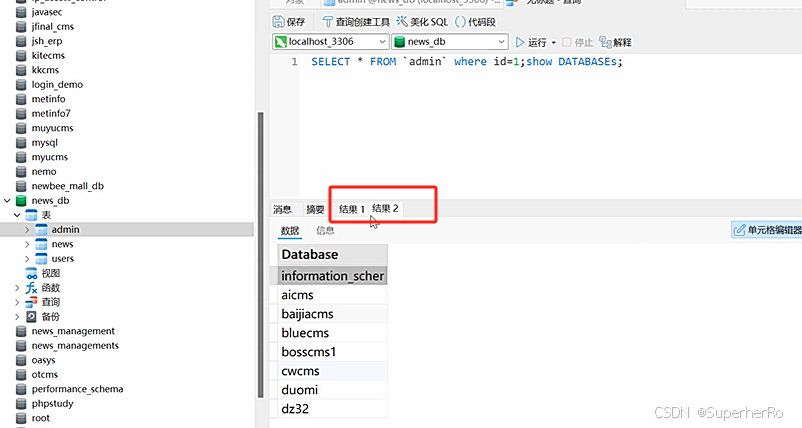Select the bosscms1 result cell
Image resolution: width=802 pixels, height=428 pixels.
pyautogui.click(x=332, y=351)
